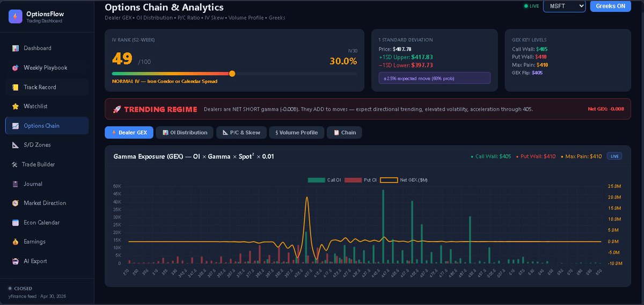
Task: Click the S/D Zones ruler icon
Action: (15, 145)
